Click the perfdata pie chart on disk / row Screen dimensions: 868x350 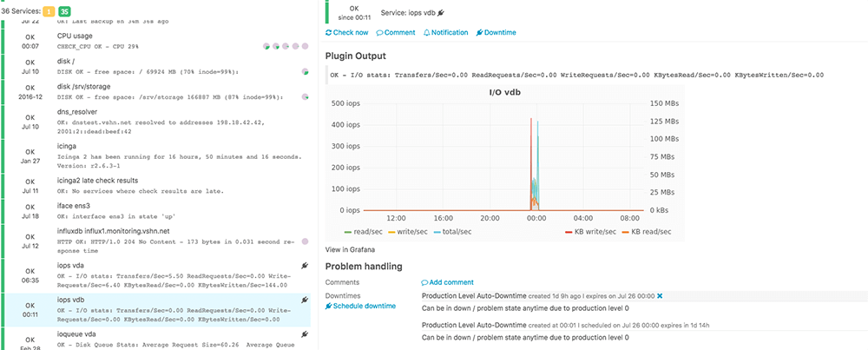point(306,72)
